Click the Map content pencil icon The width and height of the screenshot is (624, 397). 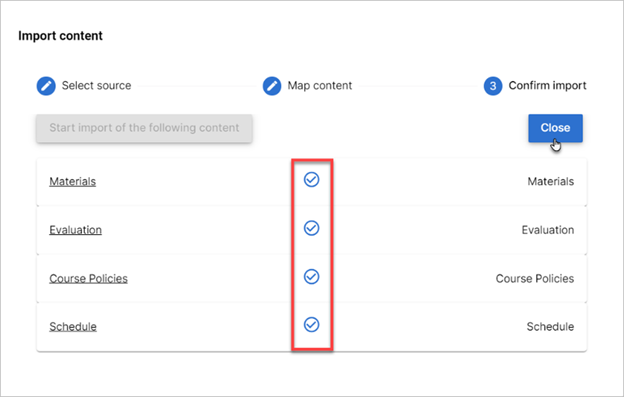coord(272,86)
